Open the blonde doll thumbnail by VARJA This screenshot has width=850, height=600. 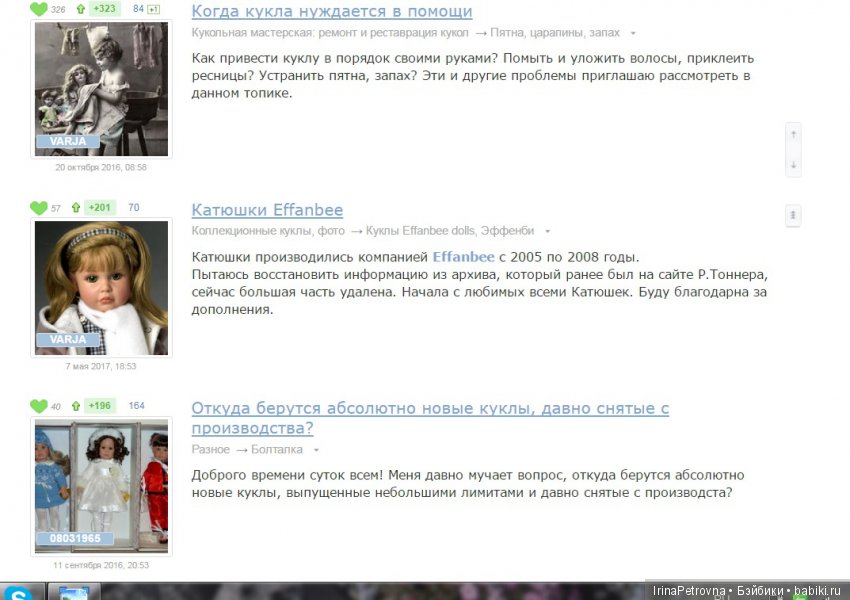click(102, 285)
